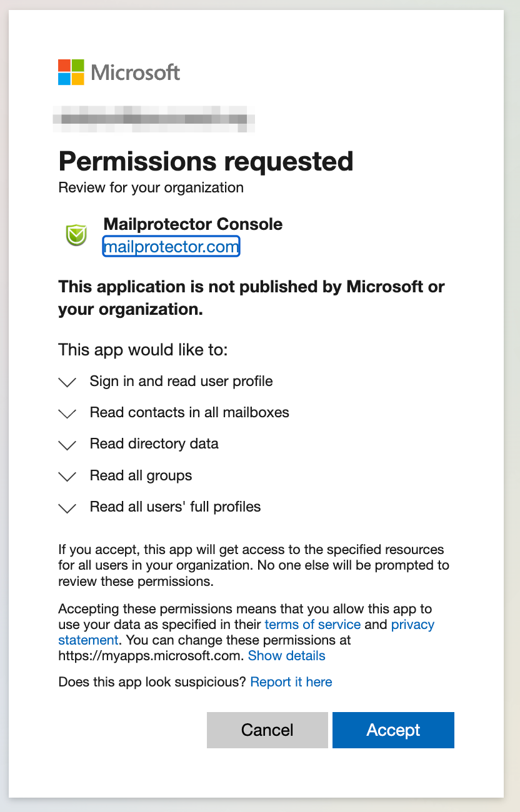The height and width of the screenshot is (812, 520).
Task: Expand the "Read all users' full profiles" chevron
Action: (x=67, y=508)
